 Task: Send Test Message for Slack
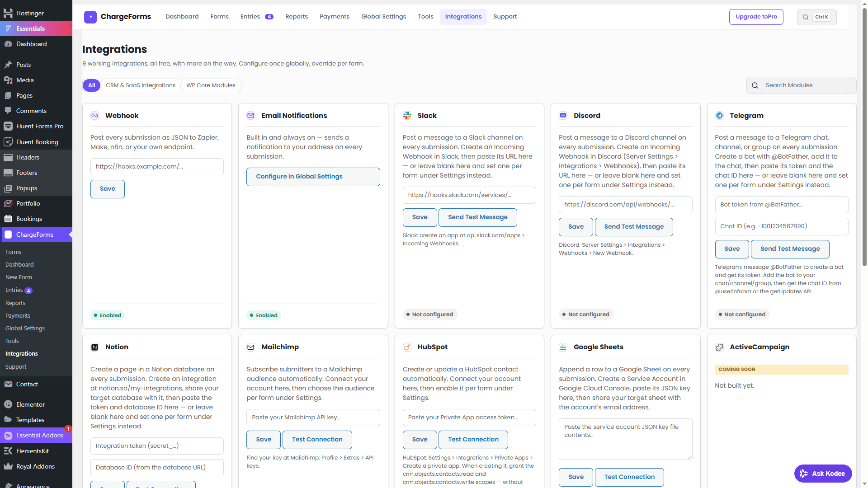click(477, 217)
